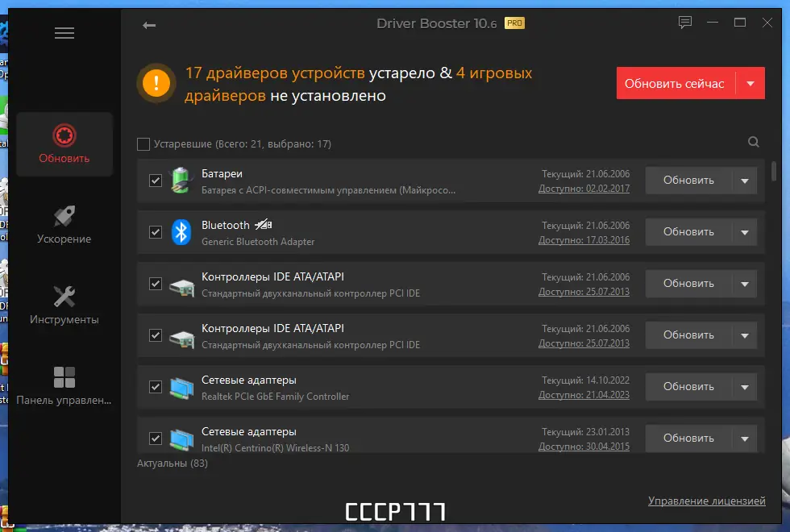Expand dropdown for Intel Centrino row
790x532 pixels.
[x=745, y=438]
